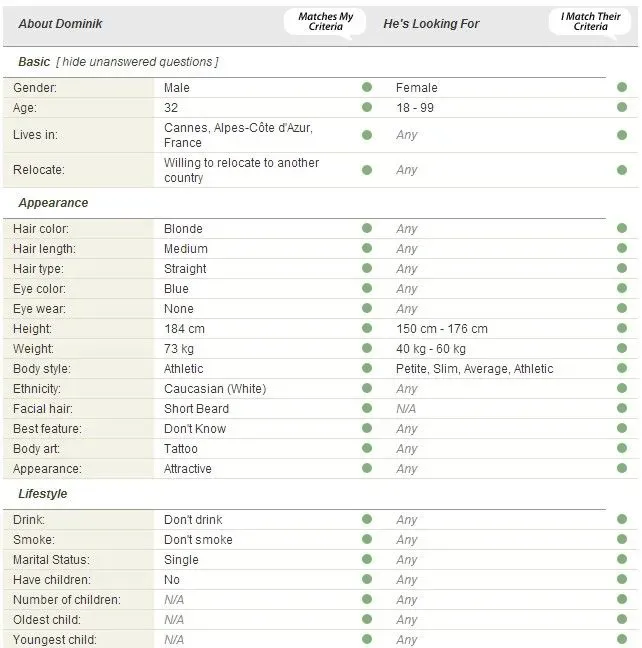Click the He's Looking For column heading
642x648 pixels.
(x=431, y=23)
